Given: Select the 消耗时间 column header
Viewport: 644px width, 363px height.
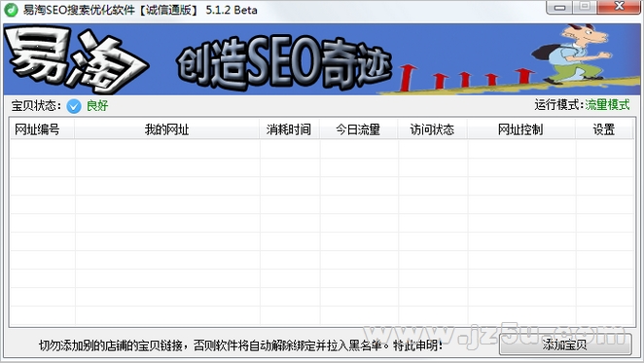Looking at the screenshot, I should click(289, 129).
